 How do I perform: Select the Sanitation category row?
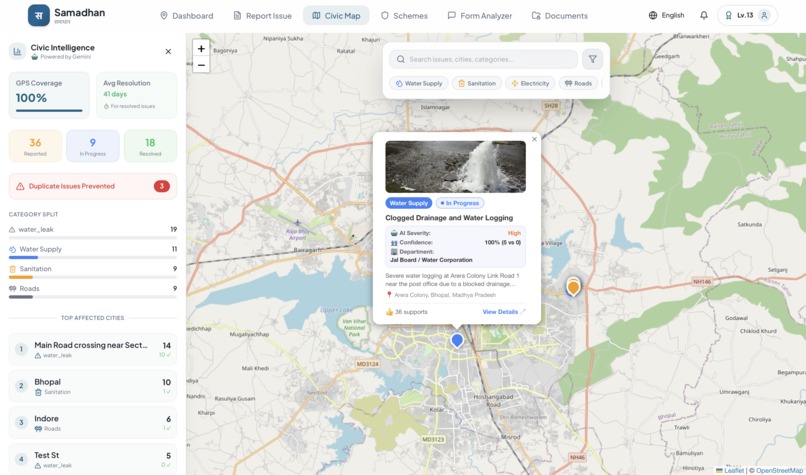click(93, 272)
